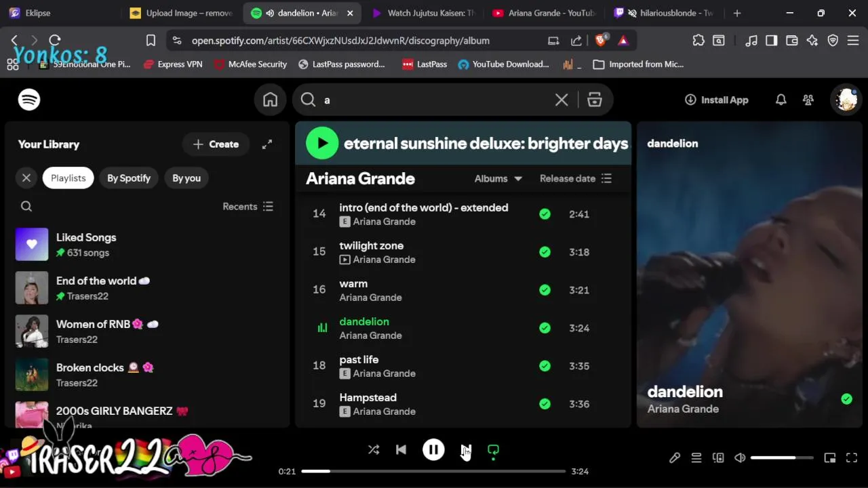Image resolution: width=868 pixels, height=488 pixels.
Task: Open Release date sort menu
Action: coord(576,178)
